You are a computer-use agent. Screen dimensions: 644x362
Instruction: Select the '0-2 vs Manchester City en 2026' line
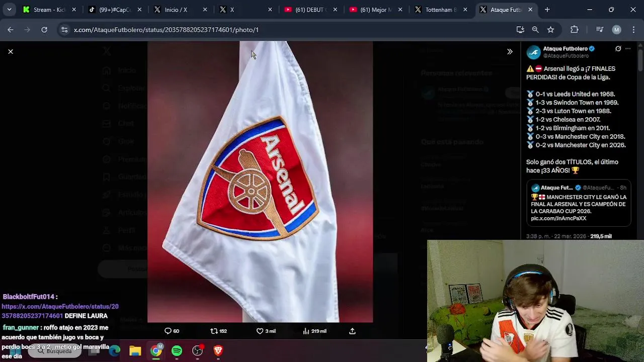point(576,145)
